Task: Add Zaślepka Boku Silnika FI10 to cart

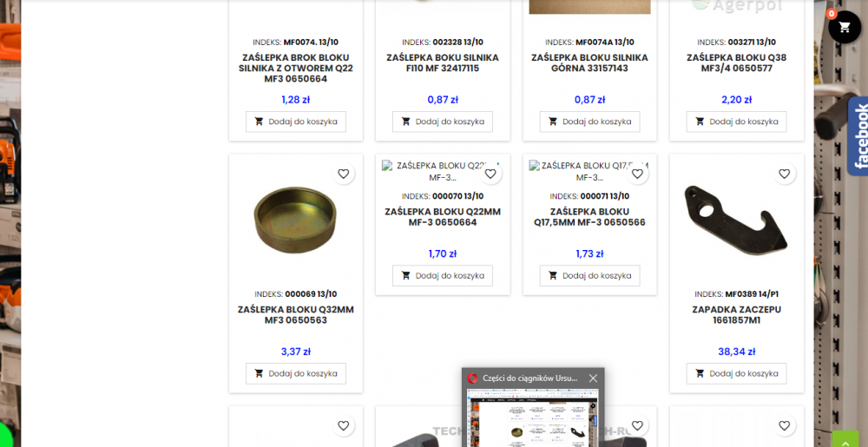Action: (x=443, y=122)
